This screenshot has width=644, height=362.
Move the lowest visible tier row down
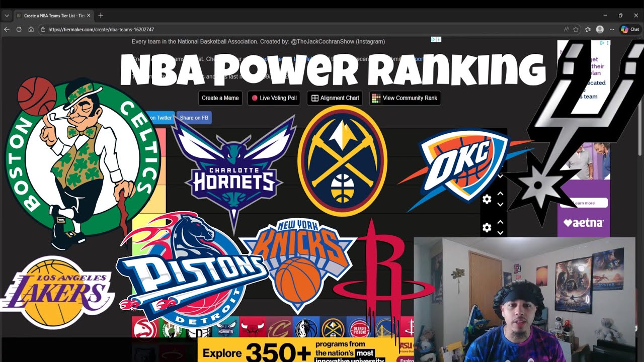(500, 233)
